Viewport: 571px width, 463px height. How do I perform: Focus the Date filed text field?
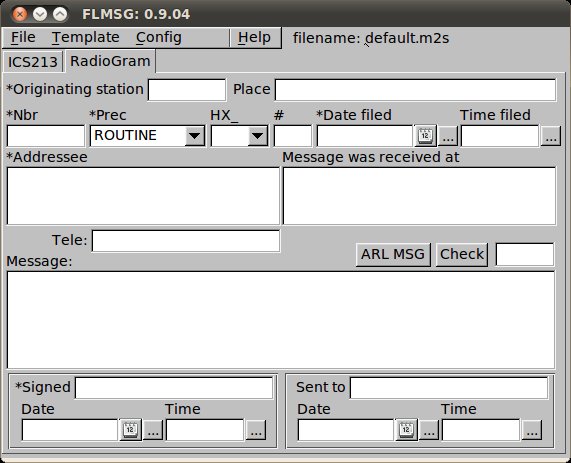365,136
